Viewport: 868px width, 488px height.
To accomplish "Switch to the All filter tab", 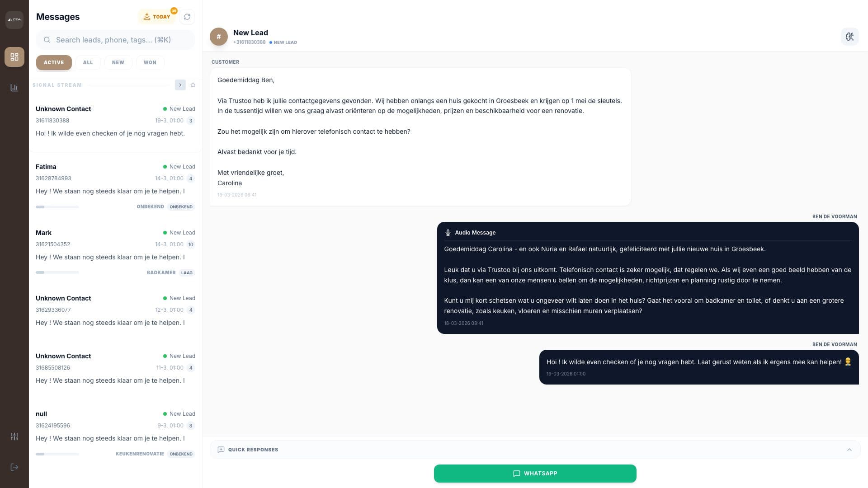I will point(88,62).
